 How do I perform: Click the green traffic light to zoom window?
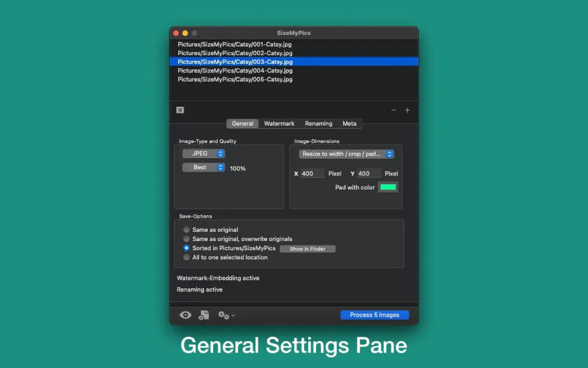point(193,33)
